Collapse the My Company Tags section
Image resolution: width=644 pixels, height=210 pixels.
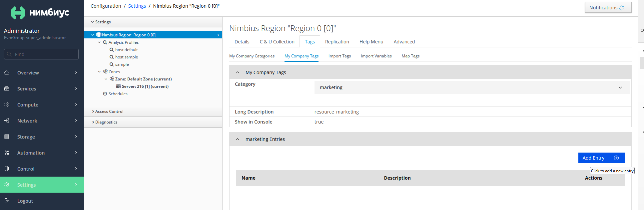(238, 72)
